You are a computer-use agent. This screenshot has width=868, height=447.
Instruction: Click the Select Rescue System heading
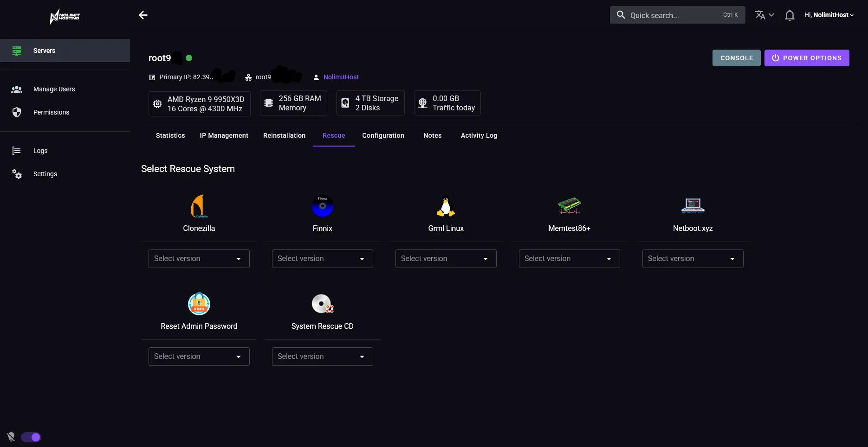point(188,169)
